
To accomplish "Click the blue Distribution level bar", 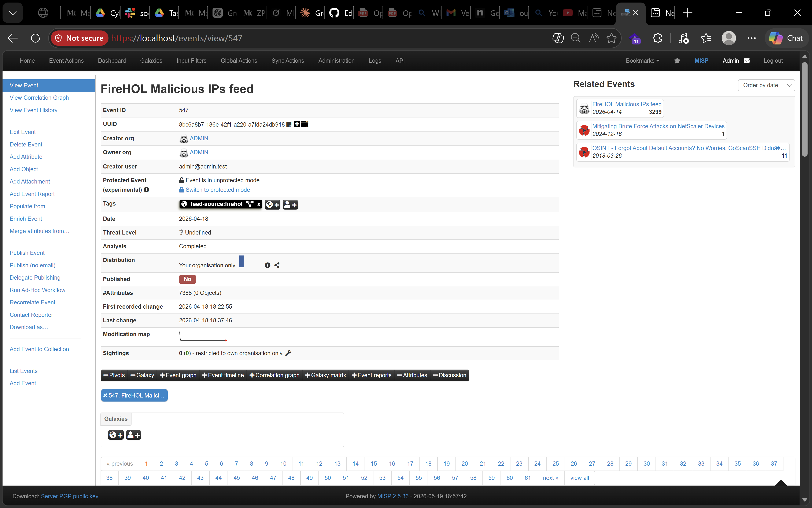I will coord(241,261).
